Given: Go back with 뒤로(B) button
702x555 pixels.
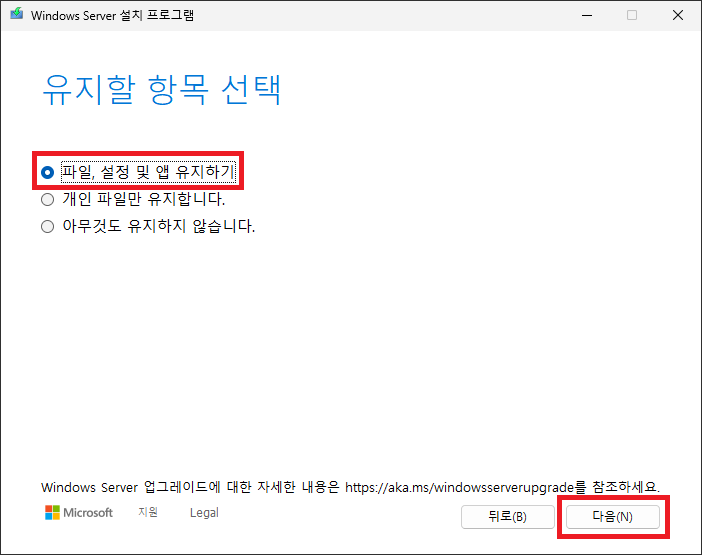Looking at the screenshot, I should coord(508,517).
